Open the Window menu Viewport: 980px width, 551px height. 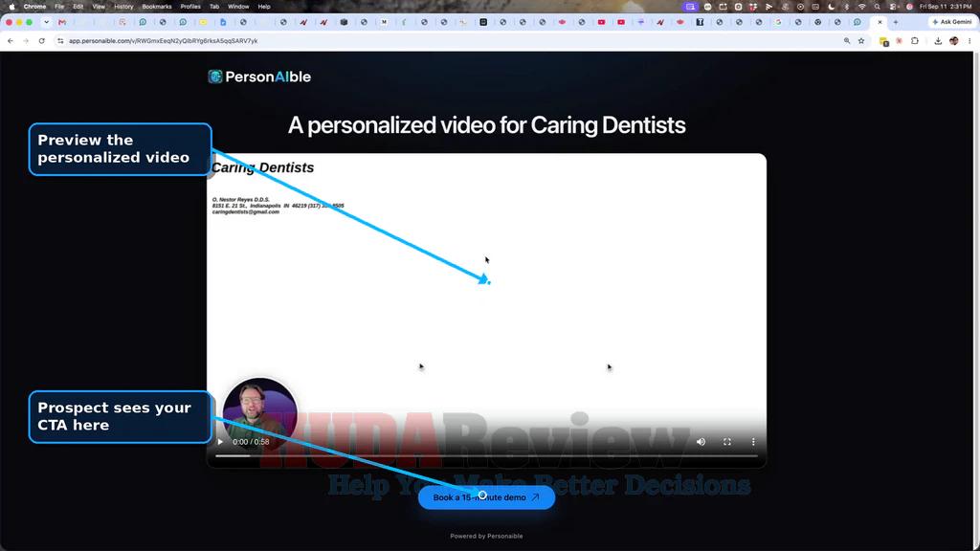click(238, 7)
